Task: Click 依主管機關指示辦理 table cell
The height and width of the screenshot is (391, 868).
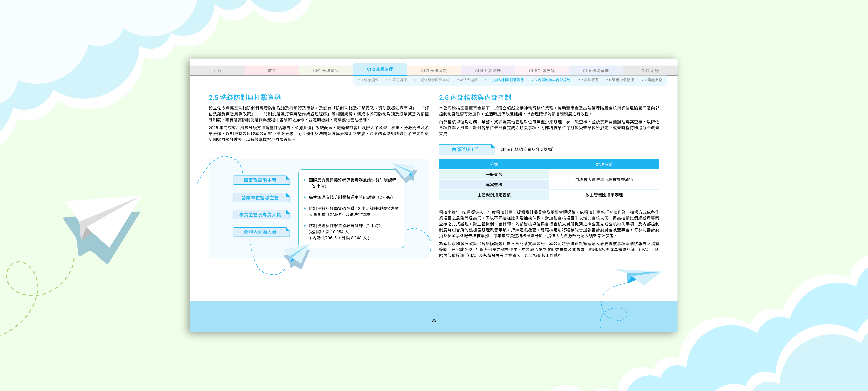Action: (x=604, y=195)
